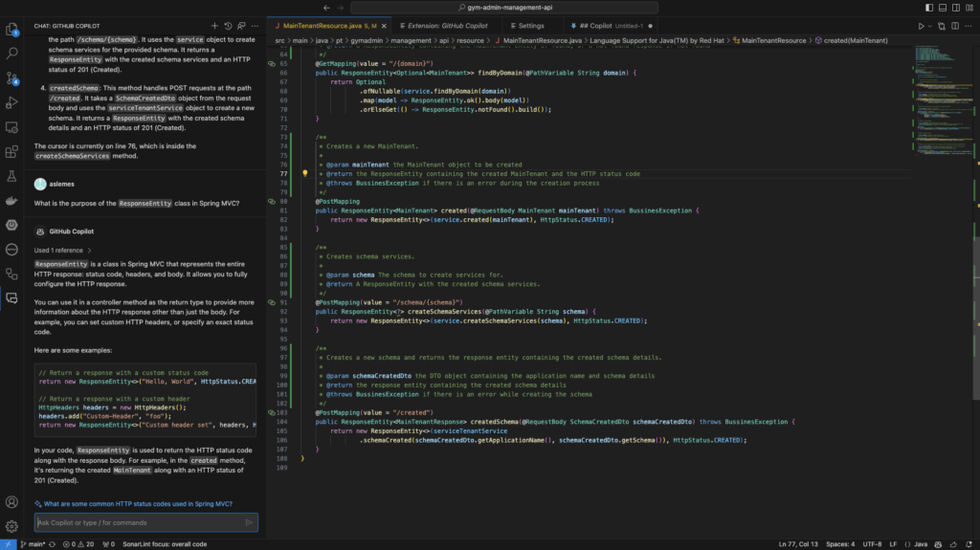Toggle primary sidebar visibility
The image size is (980, 550).
point(929,8)
